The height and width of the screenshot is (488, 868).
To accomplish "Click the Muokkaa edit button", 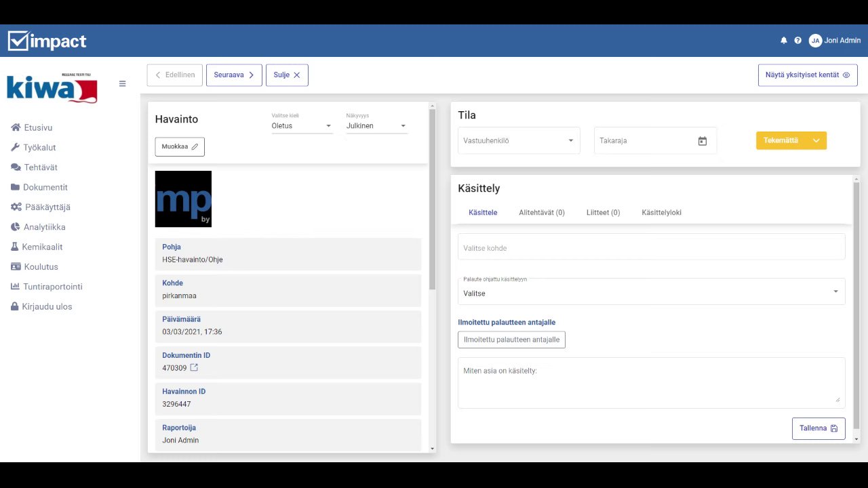I will 180,146.
